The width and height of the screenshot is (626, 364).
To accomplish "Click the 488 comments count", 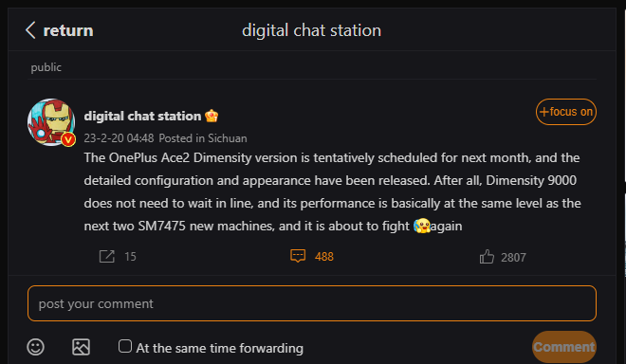I will click(x=324, y=257).
